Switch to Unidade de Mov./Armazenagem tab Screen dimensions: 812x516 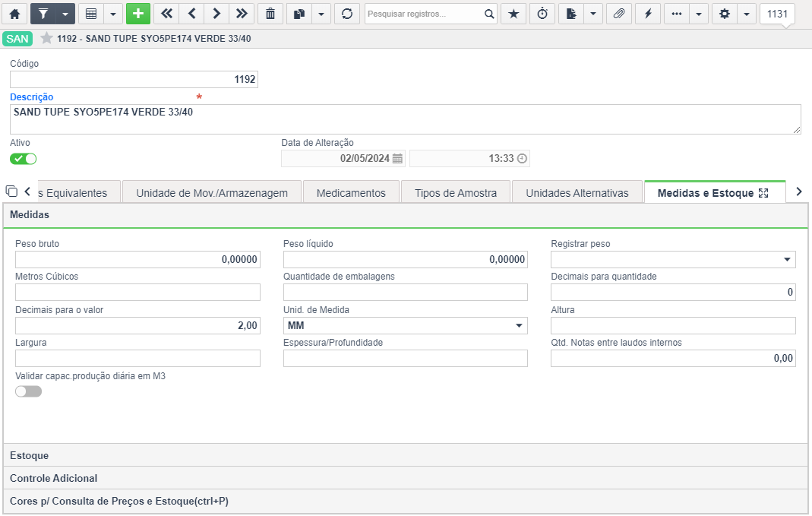[212, 193]
